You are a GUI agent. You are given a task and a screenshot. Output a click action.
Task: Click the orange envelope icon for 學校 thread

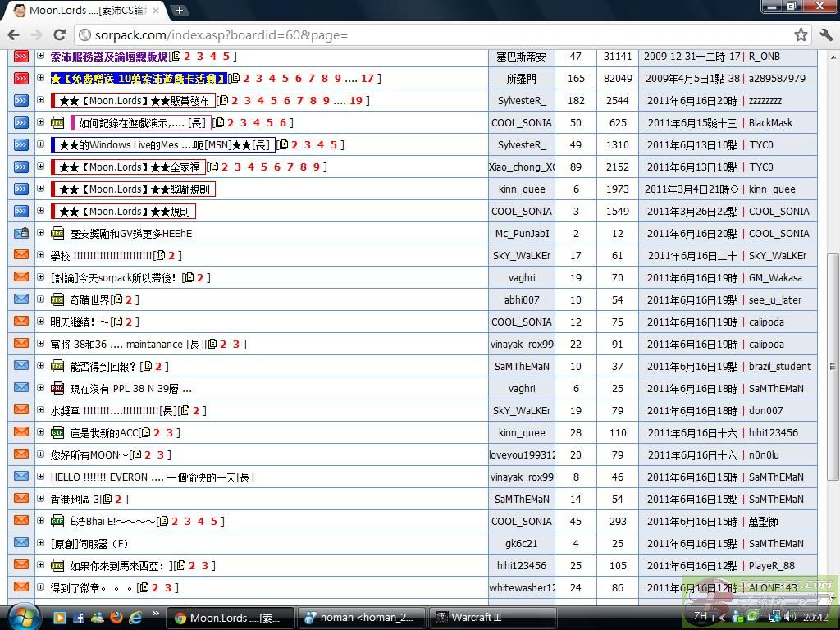[x=21, y=255]
